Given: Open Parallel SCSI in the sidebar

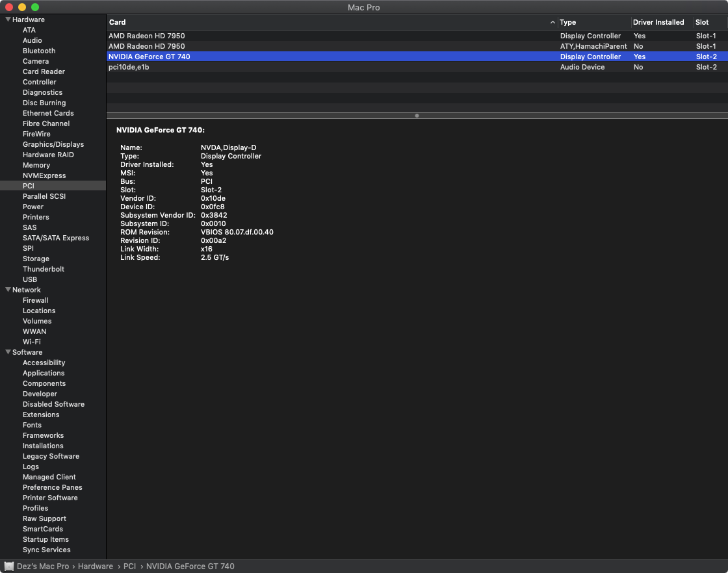Looking at the screenshot, I should [x=44, y=196].
